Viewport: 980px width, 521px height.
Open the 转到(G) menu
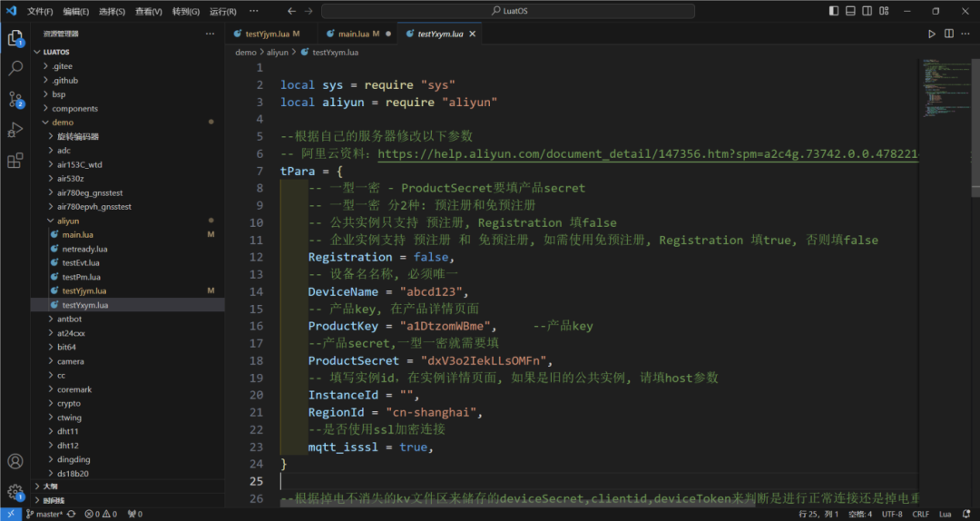186,11
